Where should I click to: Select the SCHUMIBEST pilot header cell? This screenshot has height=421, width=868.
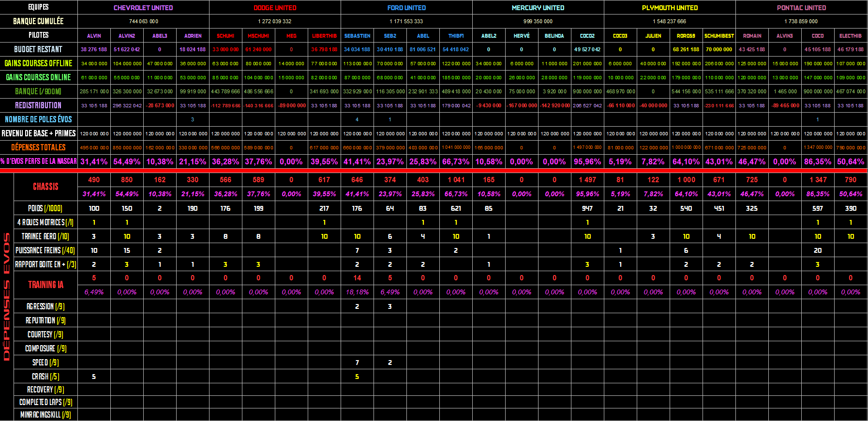click(719, 36)
